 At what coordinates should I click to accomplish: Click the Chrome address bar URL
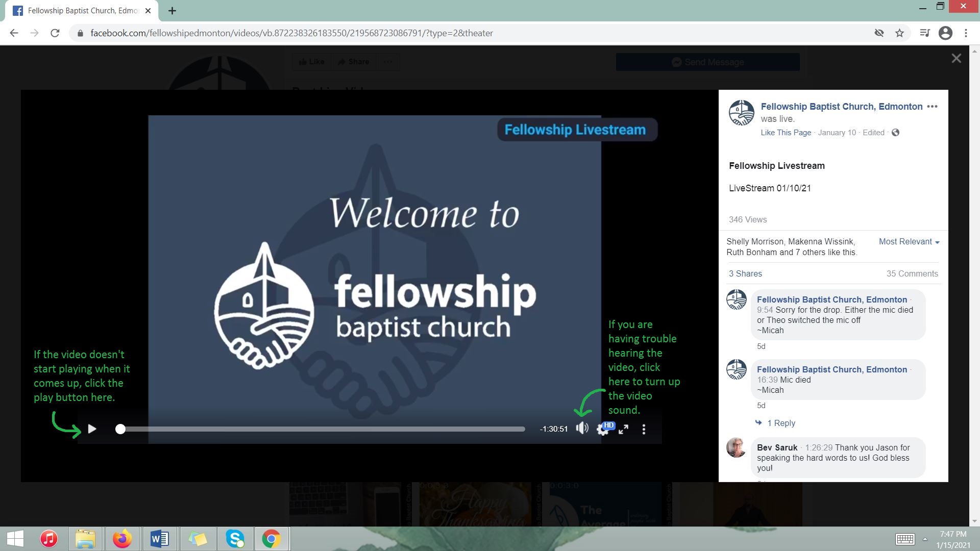291,33
